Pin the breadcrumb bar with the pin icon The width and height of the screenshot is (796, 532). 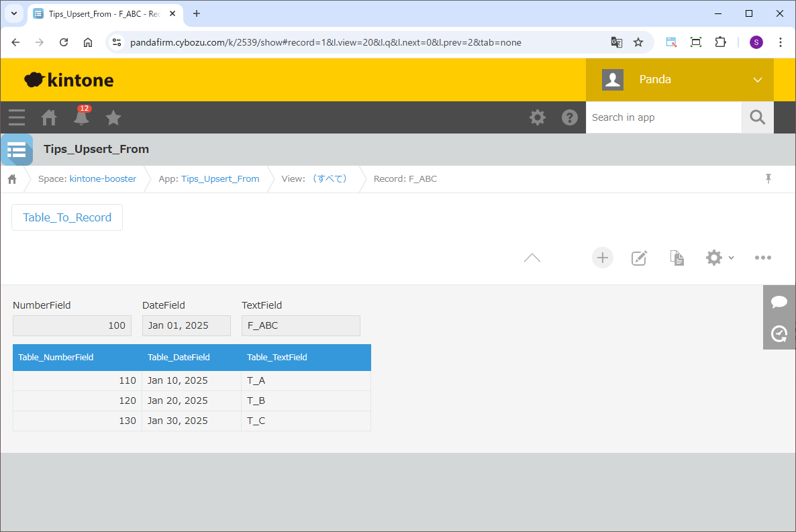coord(768,178)
